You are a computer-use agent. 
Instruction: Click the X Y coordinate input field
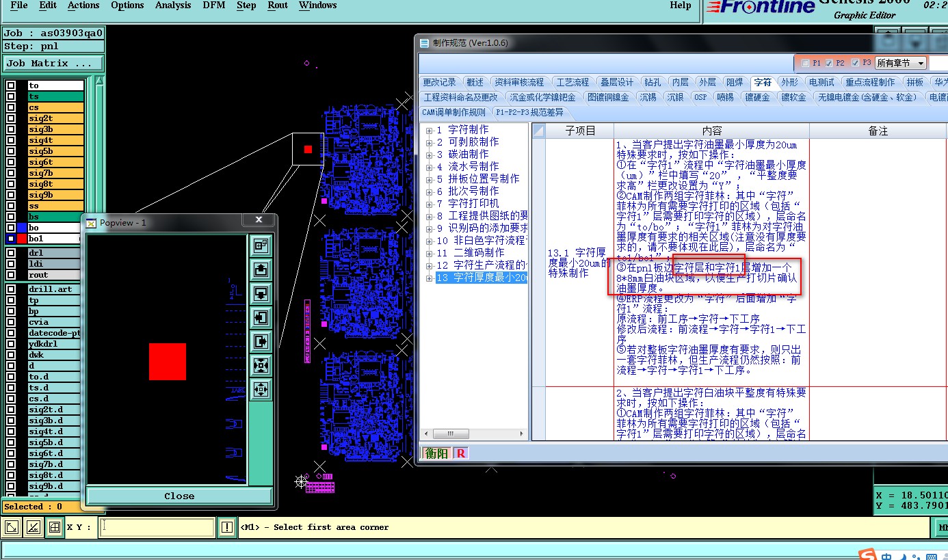[x=157, y=527]
